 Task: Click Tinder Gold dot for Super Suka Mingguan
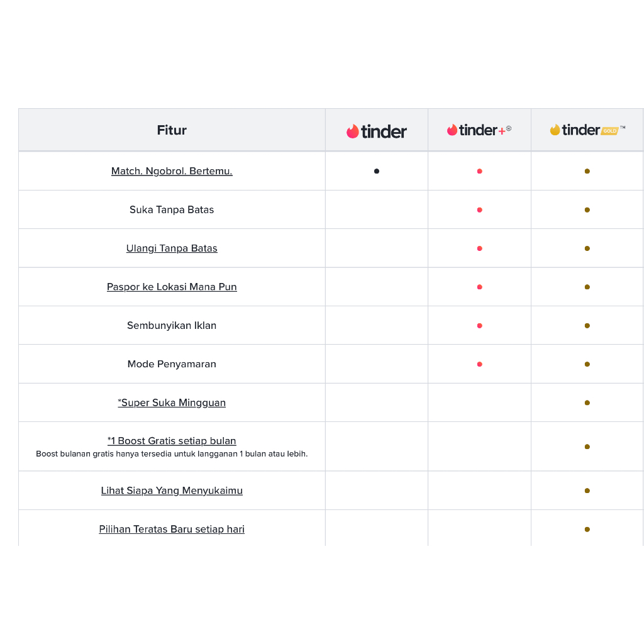click(587, 402)
